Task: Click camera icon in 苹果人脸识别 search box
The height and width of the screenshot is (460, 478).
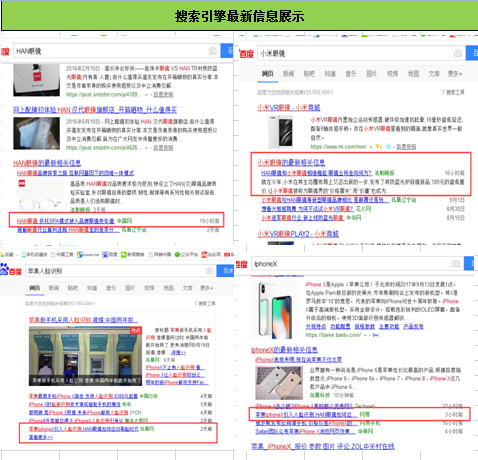Action: [x=209, y=271]
